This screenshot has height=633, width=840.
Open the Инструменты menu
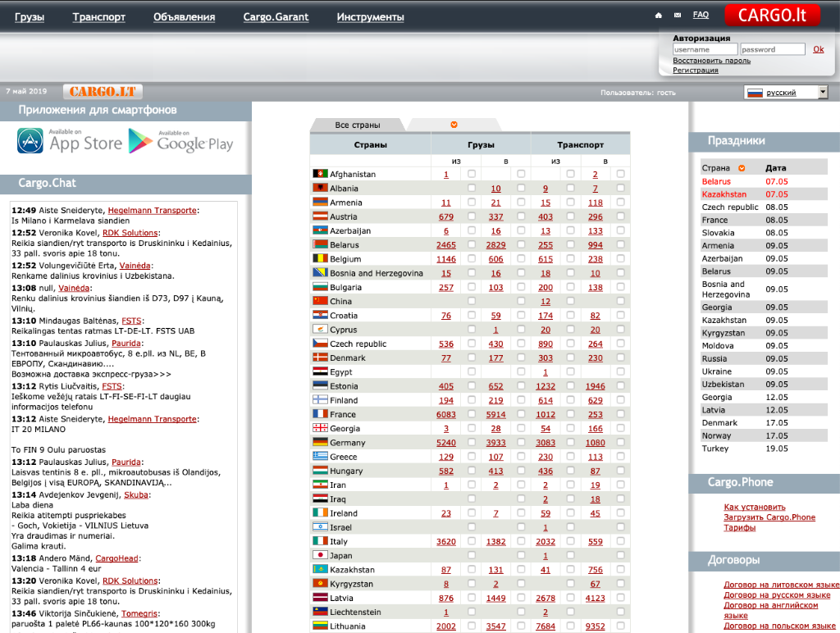pyautogui.click(x=370, y=17)
